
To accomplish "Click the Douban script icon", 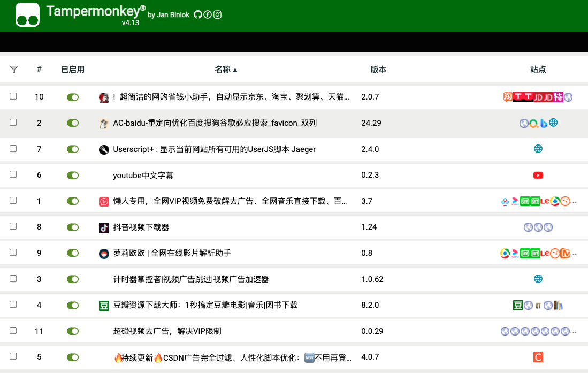I will 104,306.
